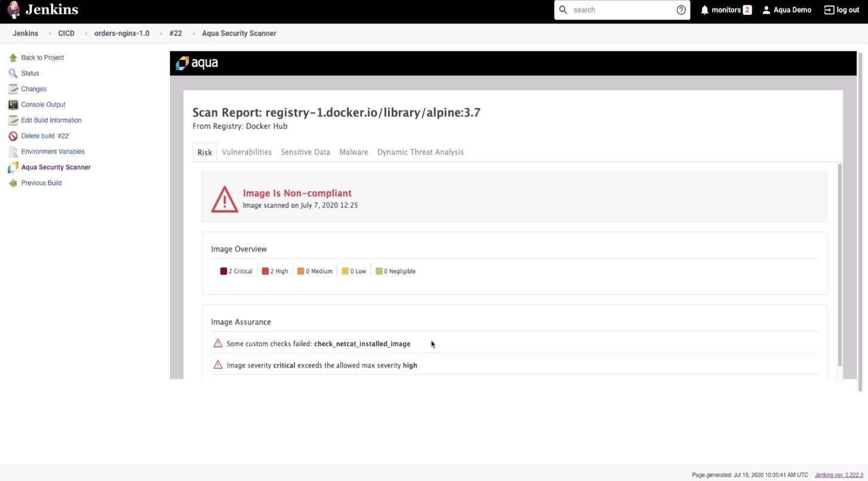Click the green Negligible severity swatch
Viewport: 868px width, 481px height.
(379, 271)
